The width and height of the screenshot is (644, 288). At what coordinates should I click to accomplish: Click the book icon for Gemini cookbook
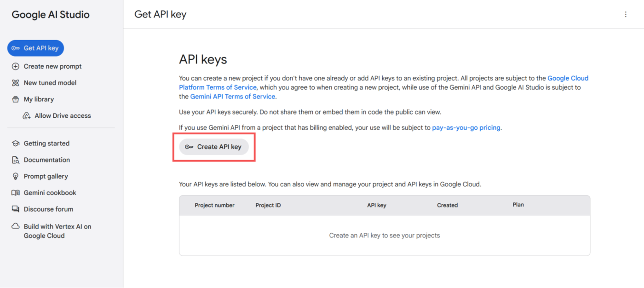16,193
